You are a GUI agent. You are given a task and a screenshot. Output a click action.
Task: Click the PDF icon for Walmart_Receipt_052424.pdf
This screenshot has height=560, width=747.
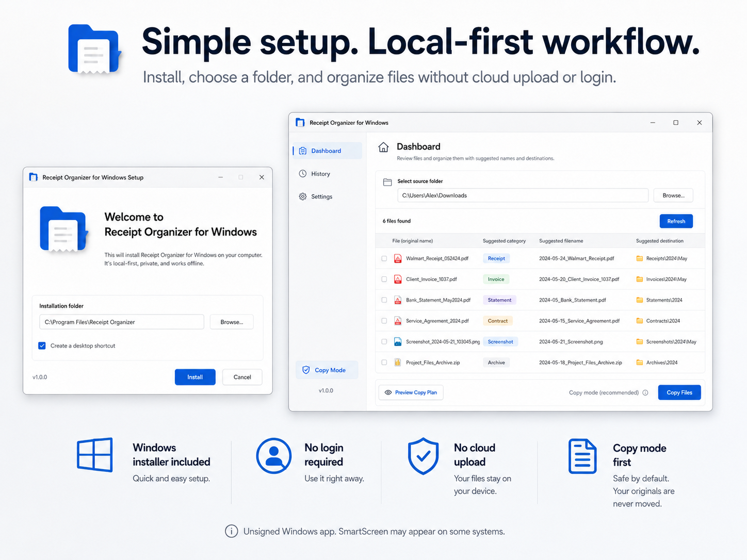click(x=398, y=258)
